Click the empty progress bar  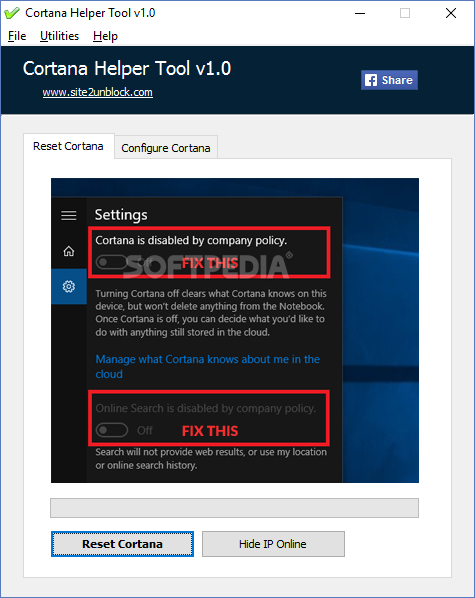click(234, 508)
